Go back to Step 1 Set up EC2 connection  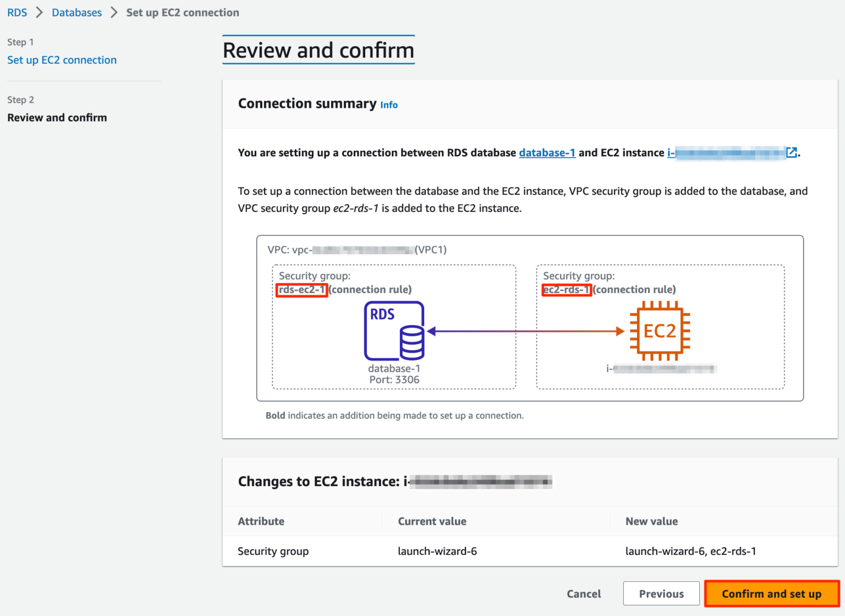[62, 59]
